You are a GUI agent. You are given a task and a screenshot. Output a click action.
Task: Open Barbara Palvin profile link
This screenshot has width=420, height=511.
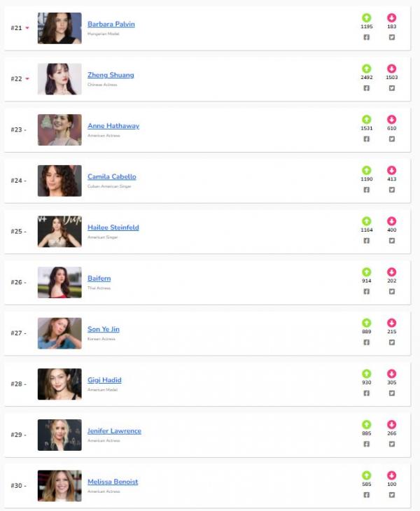click(111, 24)
